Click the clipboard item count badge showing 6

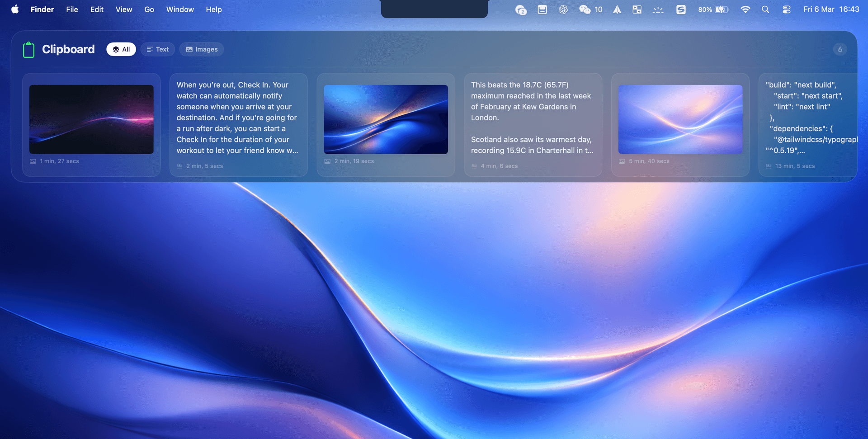point(840,49)
